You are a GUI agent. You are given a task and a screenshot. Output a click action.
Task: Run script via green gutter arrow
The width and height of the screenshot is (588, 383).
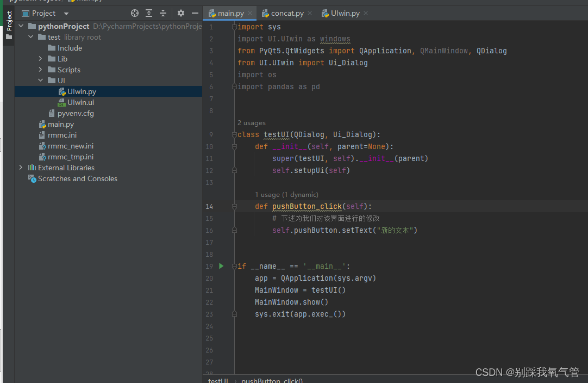coord(221,266)
